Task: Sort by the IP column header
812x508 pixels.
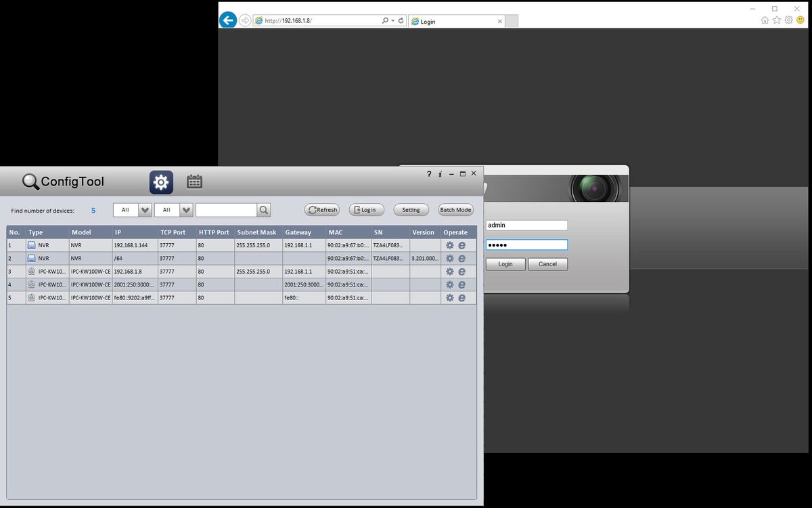Action: [135, 232]
